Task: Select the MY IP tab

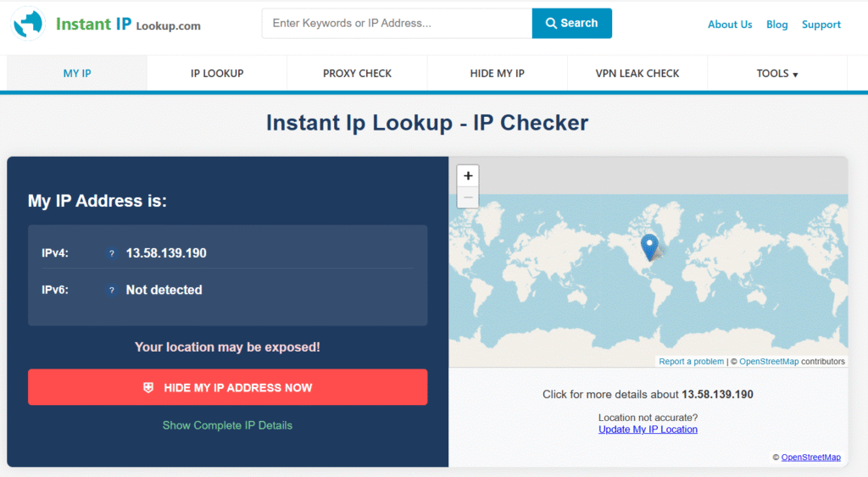Action: pyautogui.click(x=77, y=74)
